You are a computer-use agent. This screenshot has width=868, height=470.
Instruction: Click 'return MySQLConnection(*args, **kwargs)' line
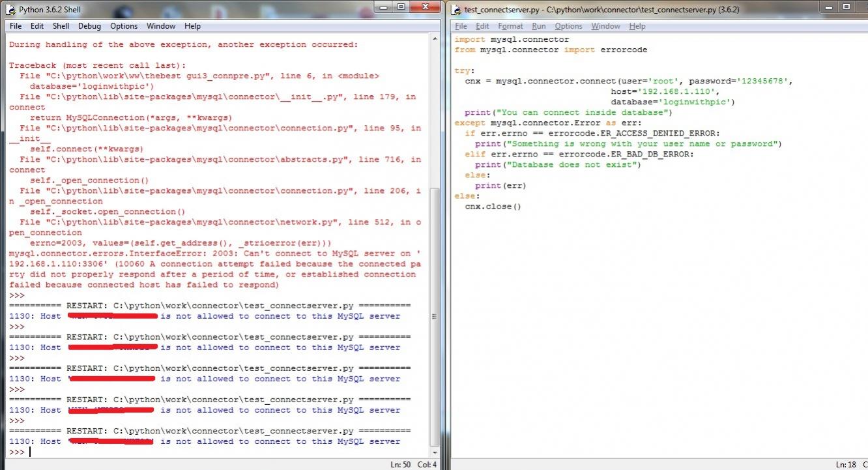pyautogui.click(x=130, y=118)
